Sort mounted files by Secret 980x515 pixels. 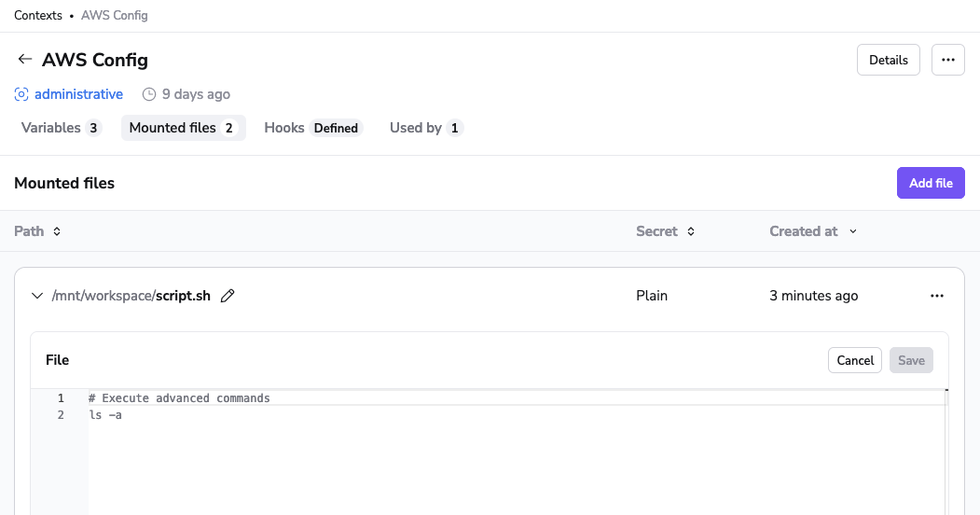click(x=665, y=231)
